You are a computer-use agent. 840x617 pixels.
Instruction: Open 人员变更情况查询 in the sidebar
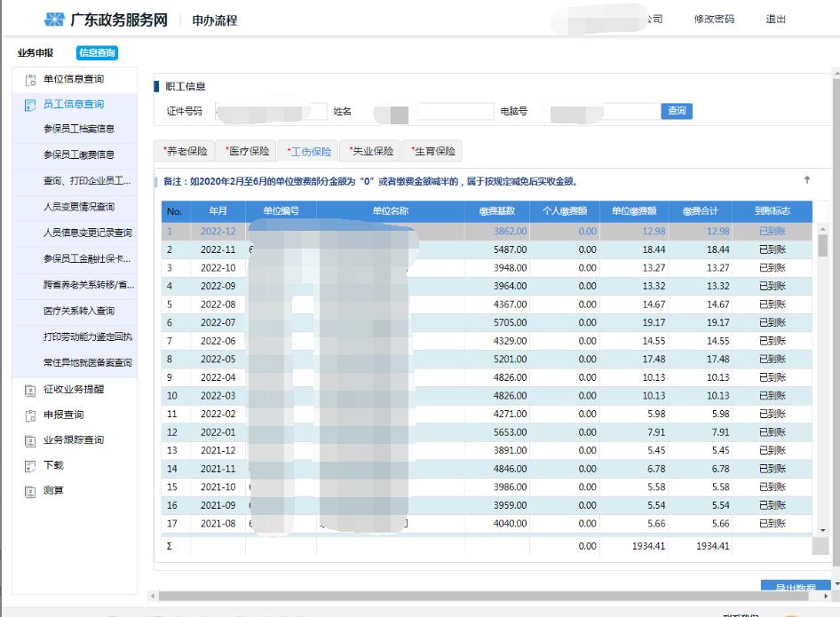[79, 207]
